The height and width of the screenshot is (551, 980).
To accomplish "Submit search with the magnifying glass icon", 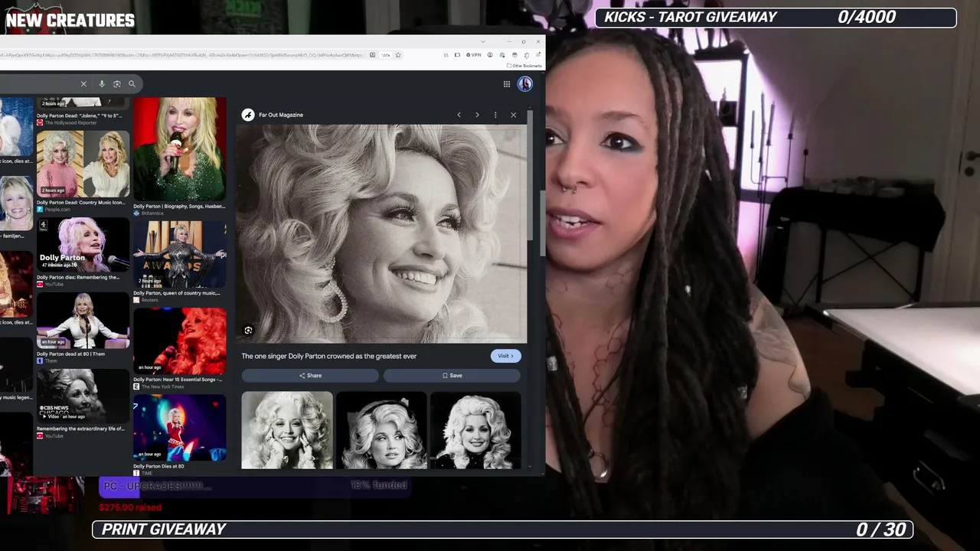I will point(132,84).
